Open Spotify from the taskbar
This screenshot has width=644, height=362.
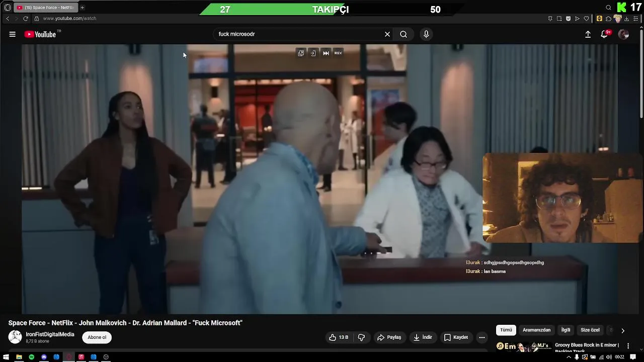31,357
